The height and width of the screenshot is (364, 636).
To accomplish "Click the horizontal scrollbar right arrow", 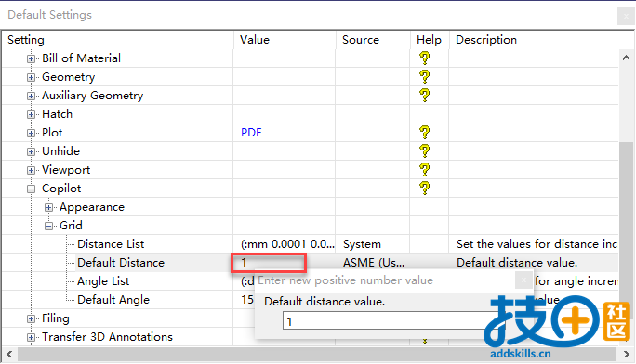I will pyautogui.click(x=627, y=355).
